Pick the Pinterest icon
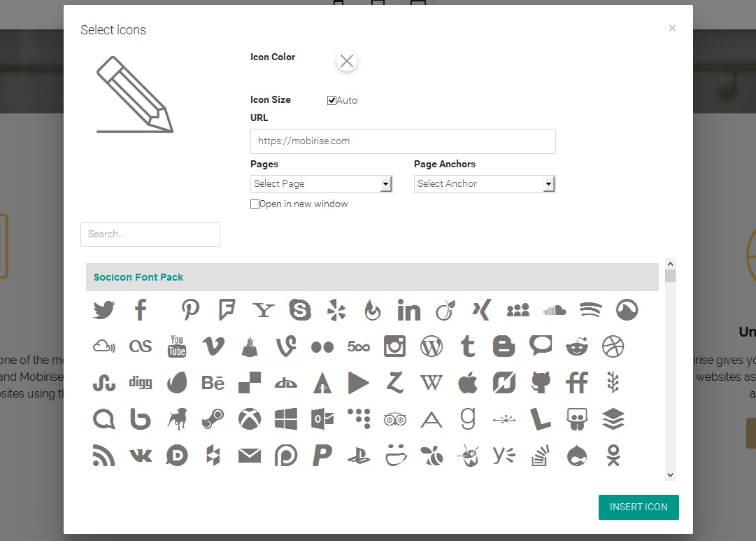The image size is (756, 541). point(190,309)
